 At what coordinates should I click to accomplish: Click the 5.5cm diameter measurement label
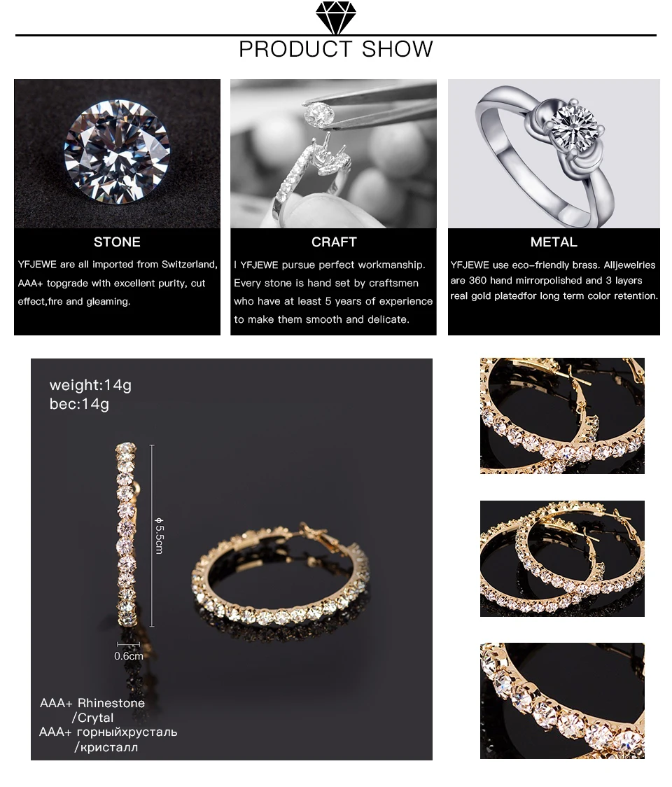[159, 536]
